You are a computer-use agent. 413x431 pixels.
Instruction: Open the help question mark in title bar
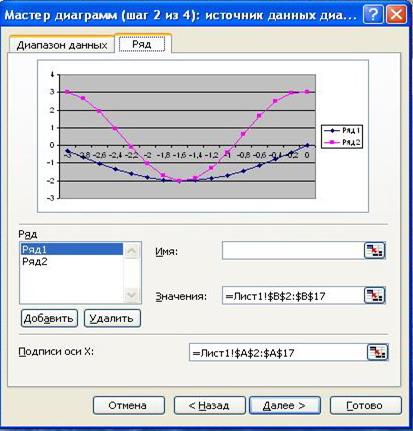pyautogui.click(x=372, y=15)
